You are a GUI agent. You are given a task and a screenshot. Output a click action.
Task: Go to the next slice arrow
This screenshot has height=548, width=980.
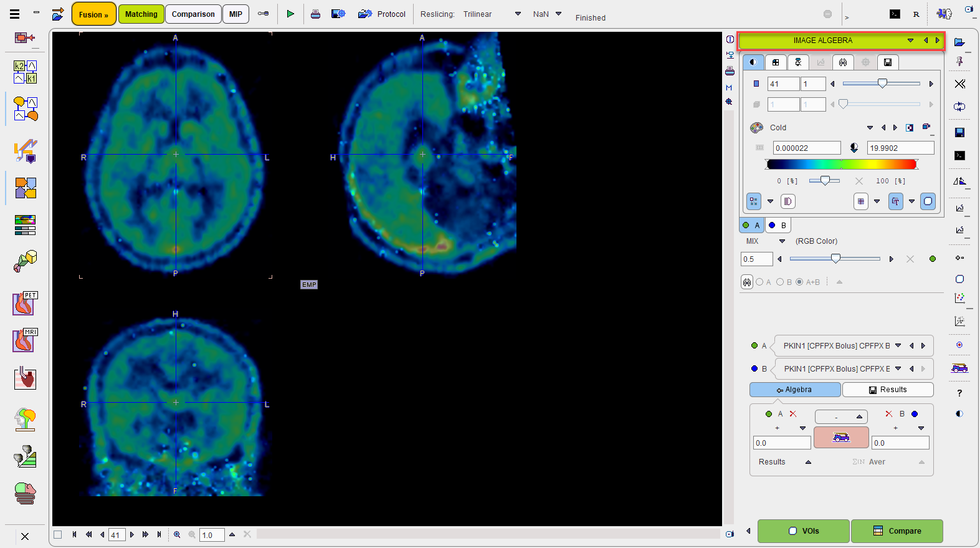[x=131, y=534]
